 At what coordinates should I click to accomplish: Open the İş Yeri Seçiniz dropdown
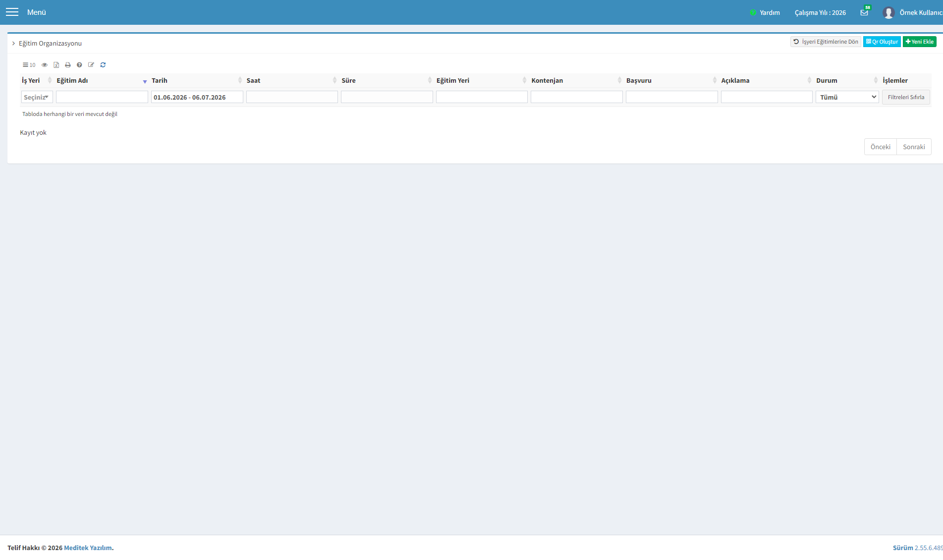tap(37, 97)
